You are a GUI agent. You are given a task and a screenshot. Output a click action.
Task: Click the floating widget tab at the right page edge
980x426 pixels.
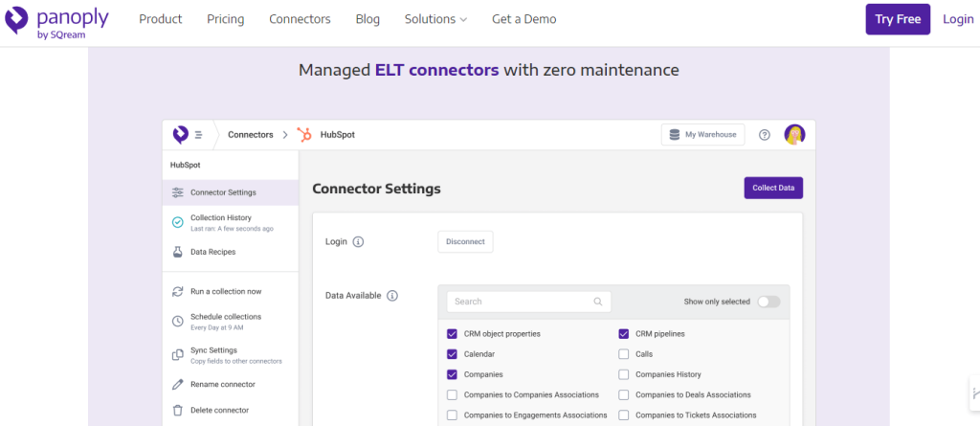click(x=974, y=392)
